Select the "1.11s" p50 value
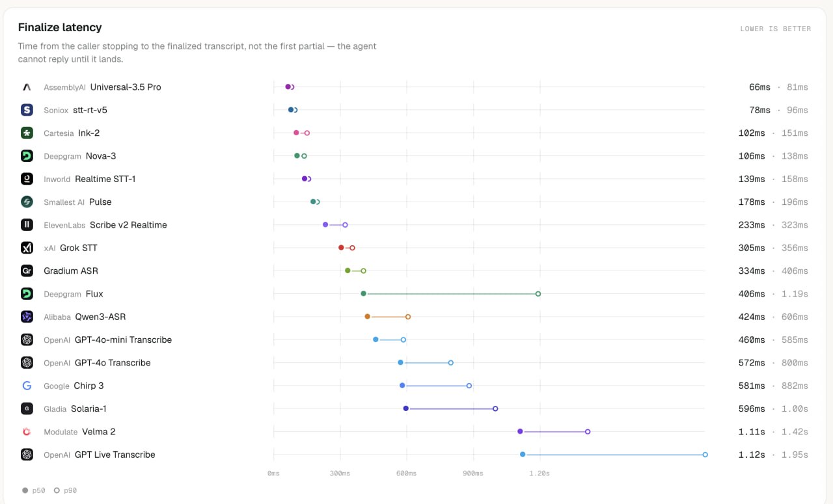The width and height of the screenshot is (833, 504). (x=752, y=432)
